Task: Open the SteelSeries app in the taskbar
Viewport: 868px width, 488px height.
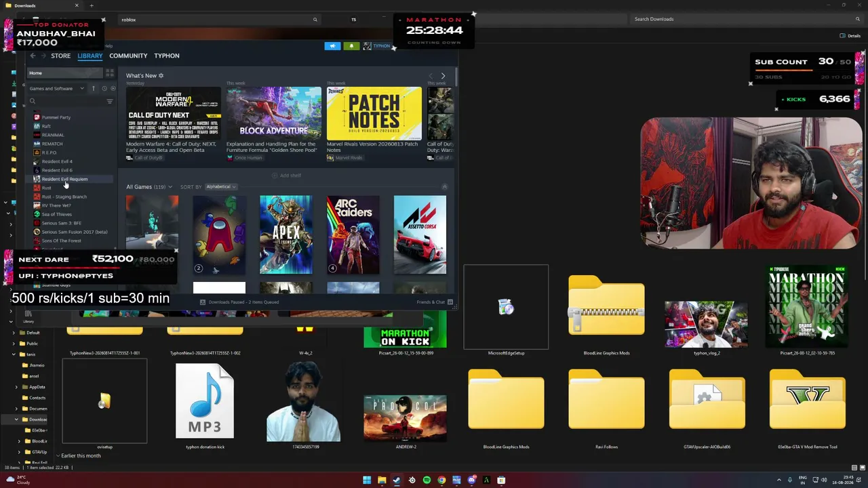Action: click(x=412, y=481)
